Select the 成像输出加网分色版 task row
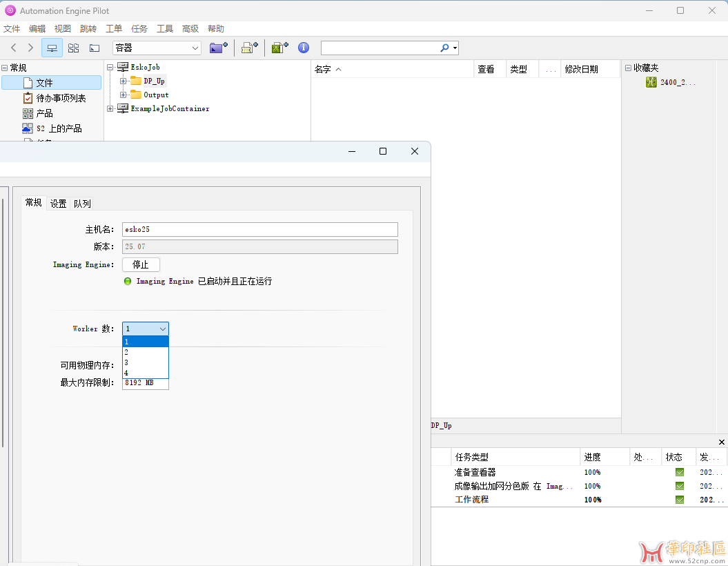728x566 pixels. click(580, 486)
